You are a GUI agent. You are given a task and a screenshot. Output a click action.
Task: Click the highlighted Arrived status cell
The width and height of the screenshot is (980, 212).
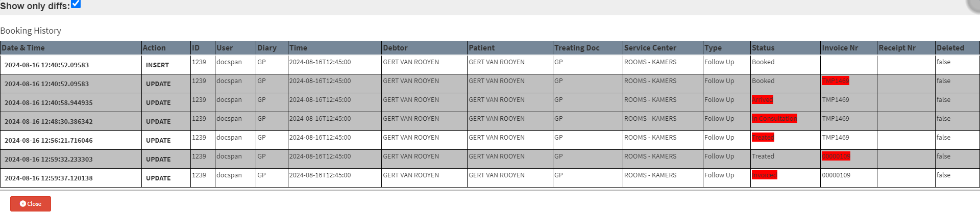(x=762, y=100)
